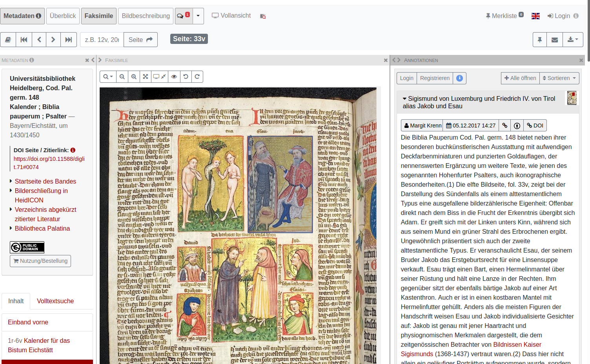Switch language with the UK flag
590x364 pixels.
[x=535, y=16]
